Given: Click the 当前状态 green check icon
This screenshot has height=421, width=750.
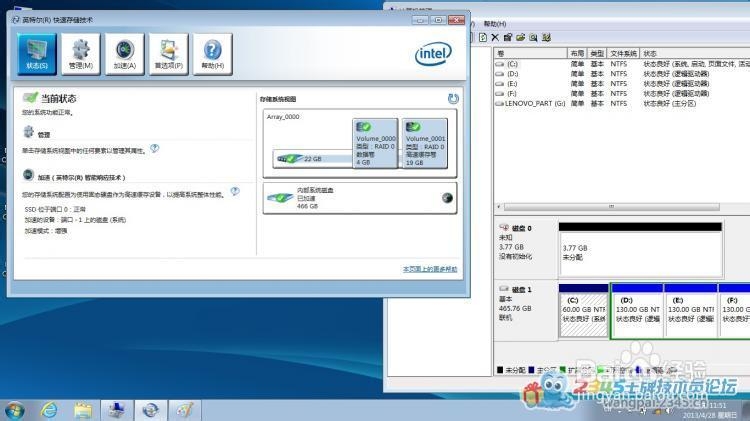Looking at the screenshot, I should [x=30, y=98].
